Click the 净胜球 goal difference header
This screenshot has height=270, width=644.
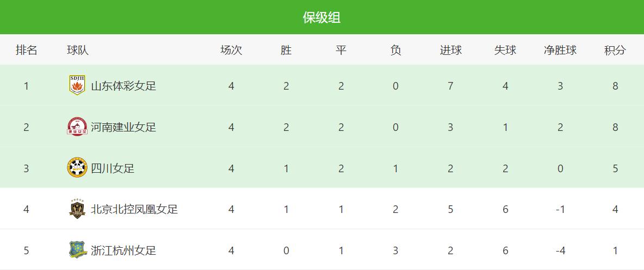(x=560, y=51)
